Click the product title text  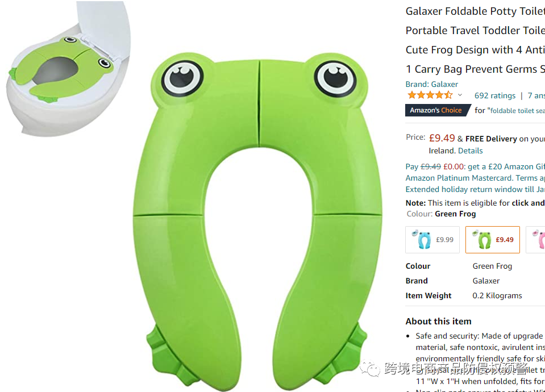tap(475, 40)
